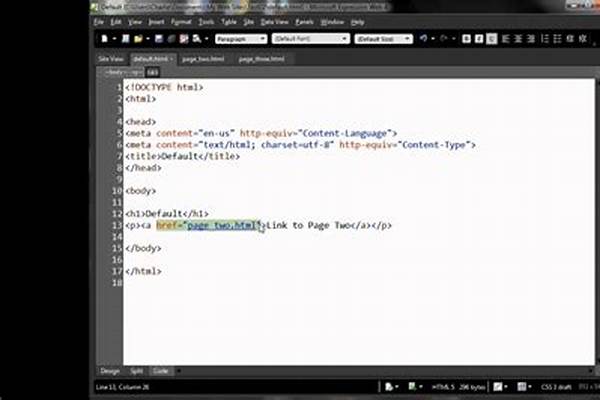Screen dimensions: 600x400
Task: Switch to the page_three.html tab
Action: click(260, 59)
